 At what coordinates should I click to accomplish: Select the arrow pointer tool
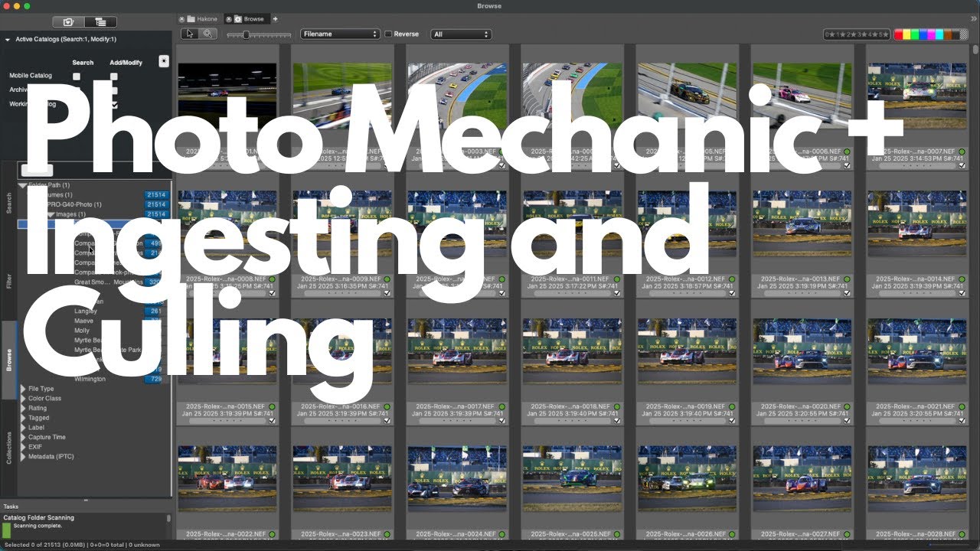click(189, 34)
